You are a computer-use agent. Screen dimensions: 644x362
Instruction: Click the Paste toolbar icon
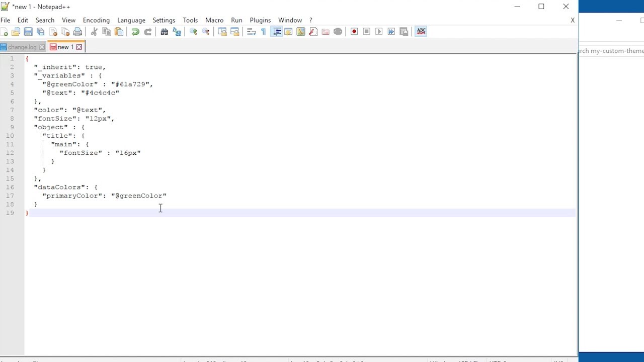[x=119, y=32]
